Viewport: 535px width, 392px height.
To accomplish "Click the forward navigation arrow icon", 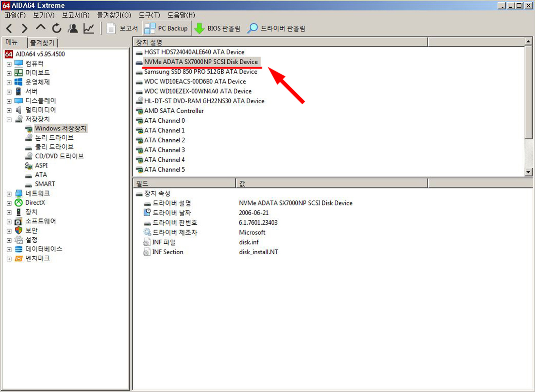I will point(24,28).
